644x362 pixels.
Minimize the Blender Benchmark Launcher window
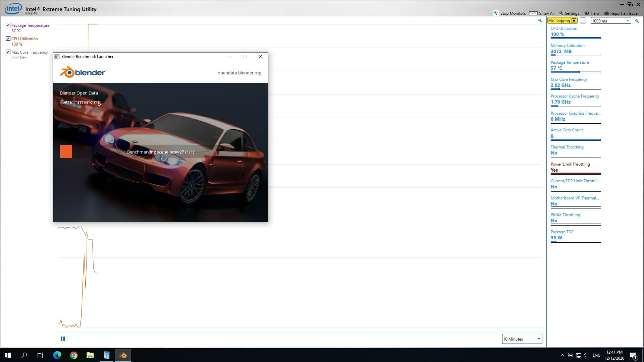tap(230, 57)
